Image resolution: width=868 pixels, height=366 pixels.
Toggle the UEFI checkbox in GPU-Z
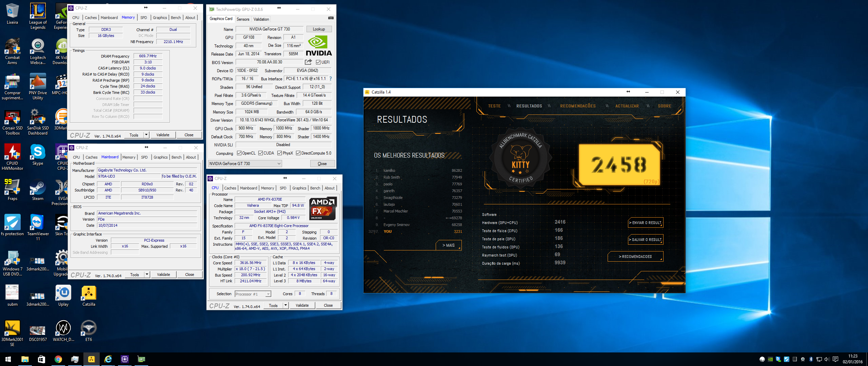(318, 62)
